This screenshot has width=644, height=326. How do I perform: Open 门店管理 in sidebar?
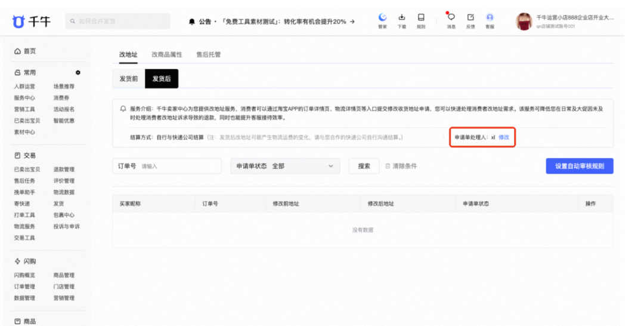click(64, 287)
